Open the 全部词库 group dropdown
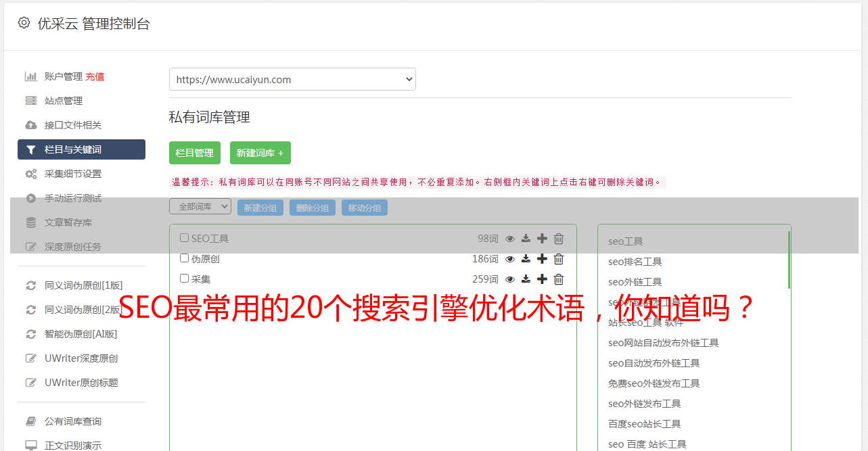Image resolution: width=868 pixels, height=451 pixels. pyautogui.click(x=200, y=206)
